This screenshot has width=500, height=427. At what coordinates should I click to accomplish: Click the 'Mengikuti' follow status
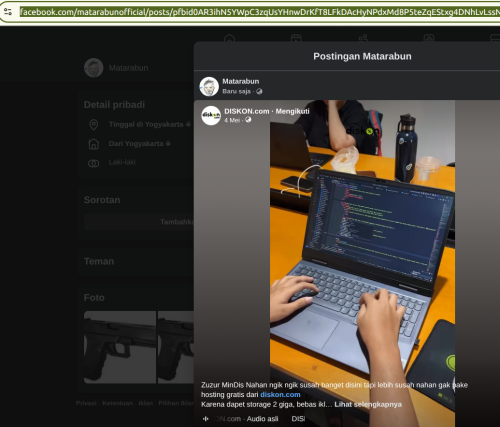pyautogui.click(x=292, y=111)
